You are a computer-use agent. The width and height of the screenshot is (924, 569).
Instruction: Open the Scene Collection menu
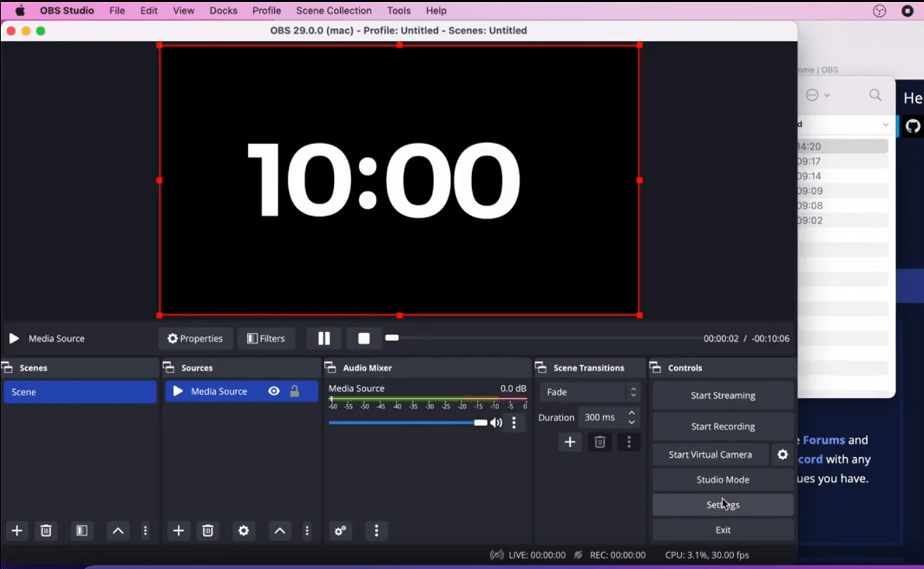333,10
